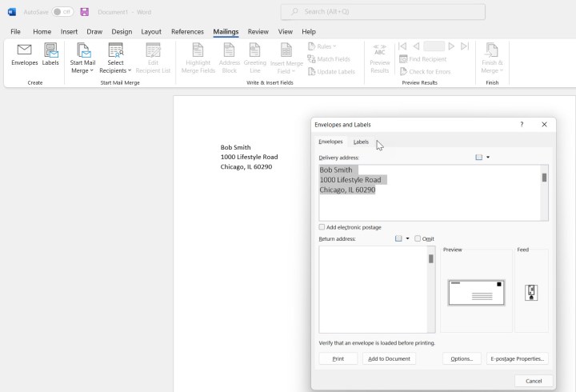This screenshot has height=392, width=576.
Task: Switch to the Labels tab in dialog
Action: [361, 142]
